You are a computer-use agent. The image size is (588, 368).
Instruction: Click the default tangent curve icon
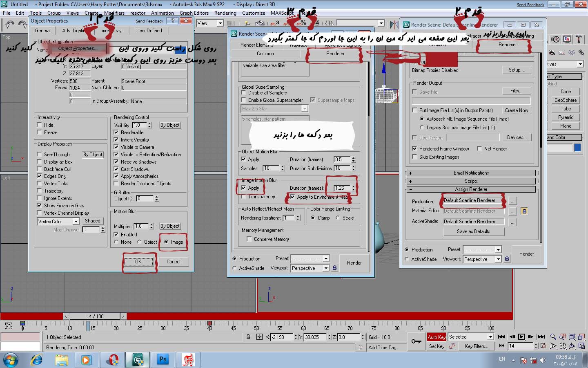[452, 346]
